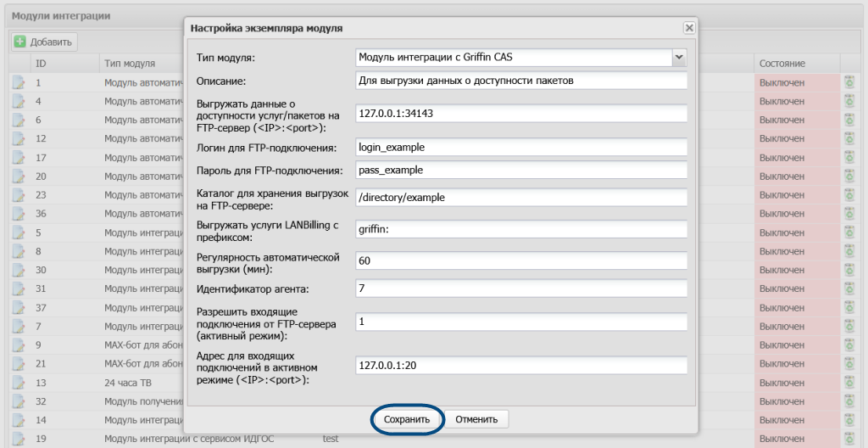
Task: Click Выключен status in row ID 12
Action: tap(782, 138)
